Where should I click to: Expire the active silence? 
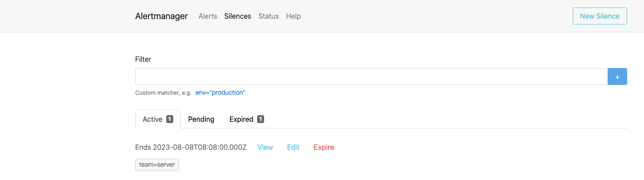pyautogui.click(x=324, y=147)
